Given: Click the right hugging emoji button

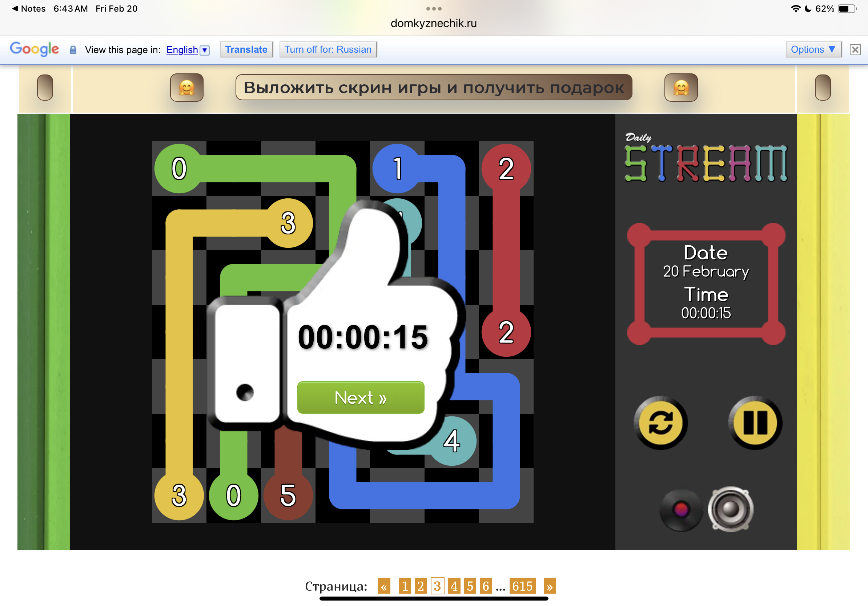Looking at the screenshot, I should (x=680, y=88).
